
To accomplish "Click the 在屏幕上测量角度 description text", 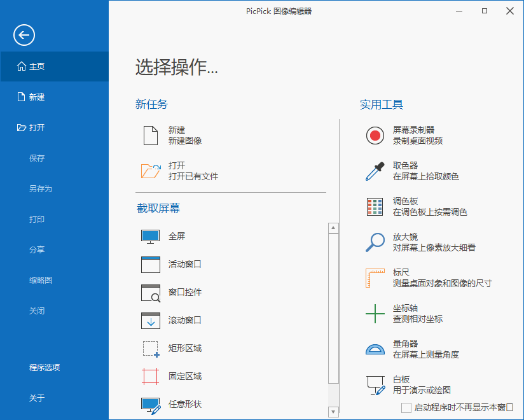I will coord(426,355).
